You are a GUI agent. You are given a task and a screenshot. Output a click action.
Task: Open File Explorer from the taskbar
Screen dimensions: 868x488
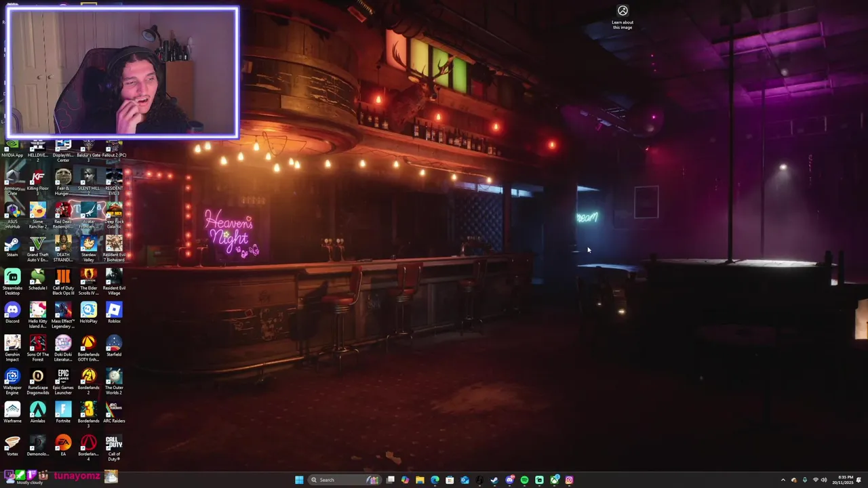click(x=420, y=480)
